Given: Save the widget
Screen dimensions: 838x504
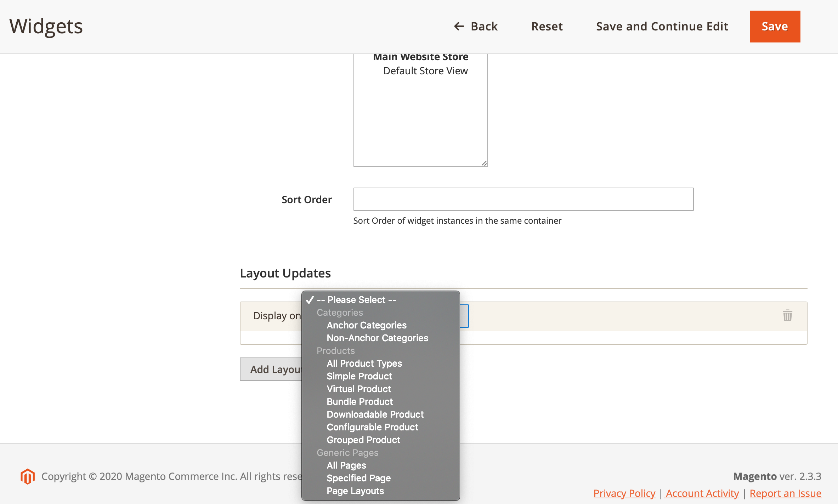Looking at the screenshot, I should [775, 27].
